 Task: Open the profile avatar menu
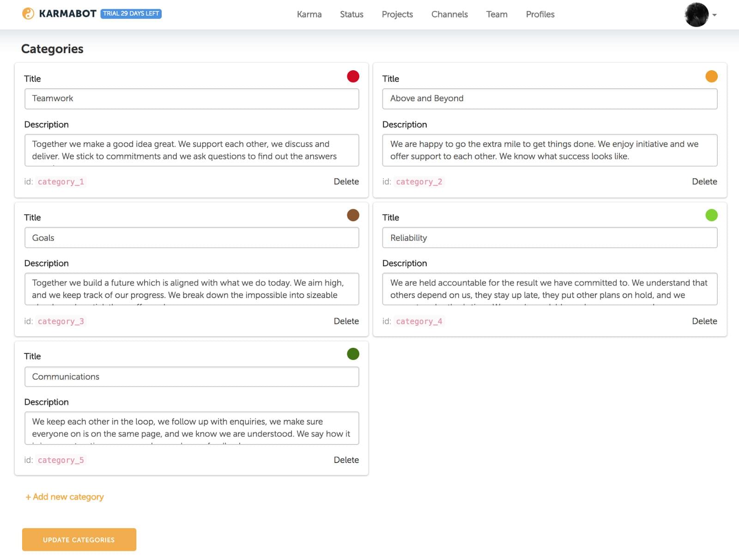point(697,14)
